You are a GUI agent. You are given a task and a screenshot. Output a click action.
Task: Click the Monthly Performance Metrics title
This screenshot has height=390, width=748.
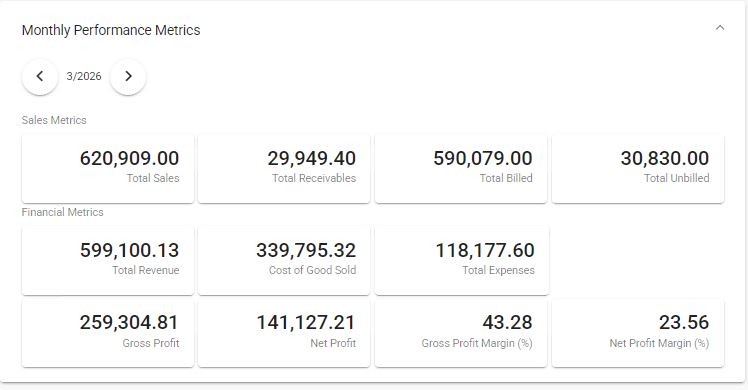[x=111, y=30]
